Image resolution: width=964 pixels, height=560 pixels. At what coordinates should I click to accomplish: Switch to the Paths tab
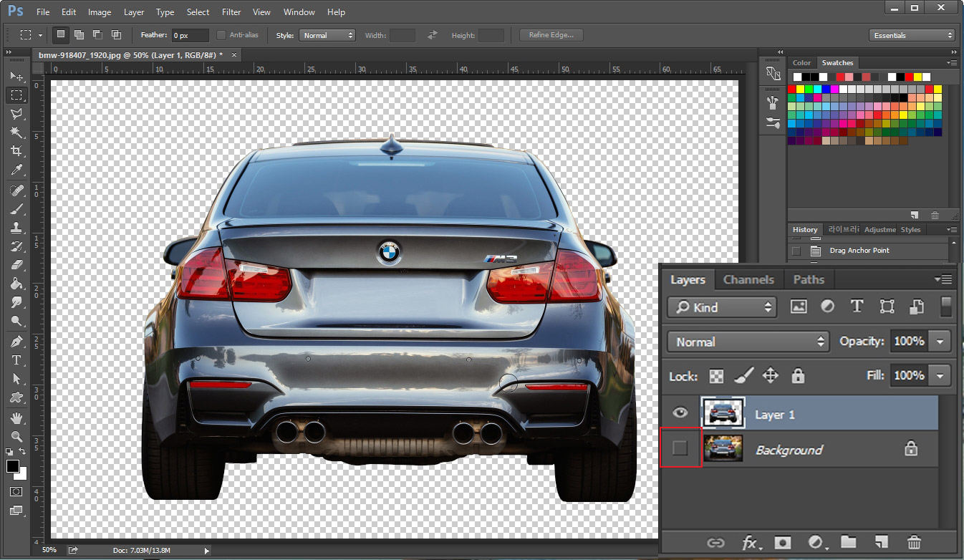809,279
